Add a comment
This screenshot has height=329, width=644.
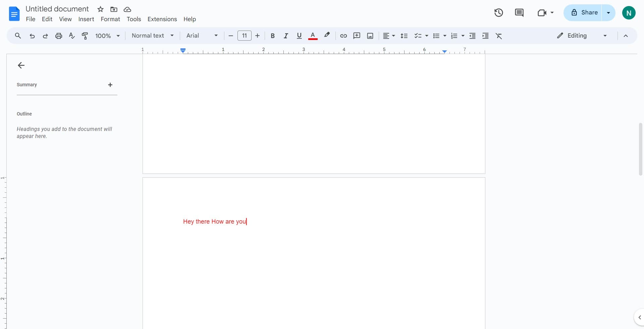point(357,36)
